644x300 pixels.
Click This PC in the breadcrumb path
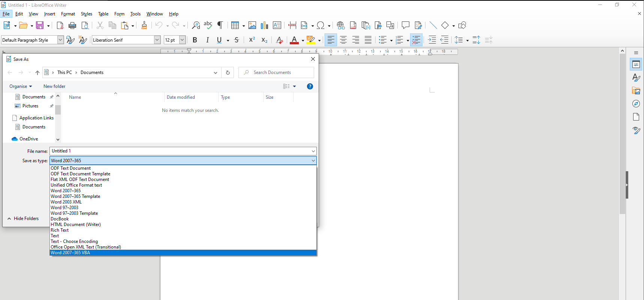click(x=64, y=72)
